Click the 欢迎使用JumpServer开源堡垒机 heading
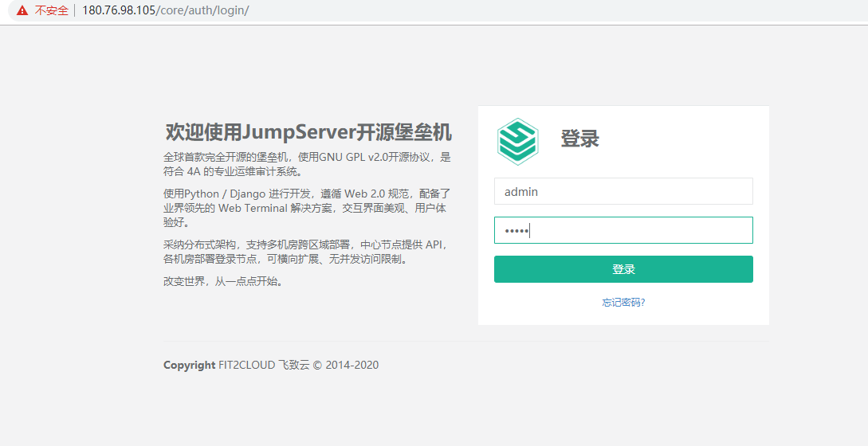 308,132
